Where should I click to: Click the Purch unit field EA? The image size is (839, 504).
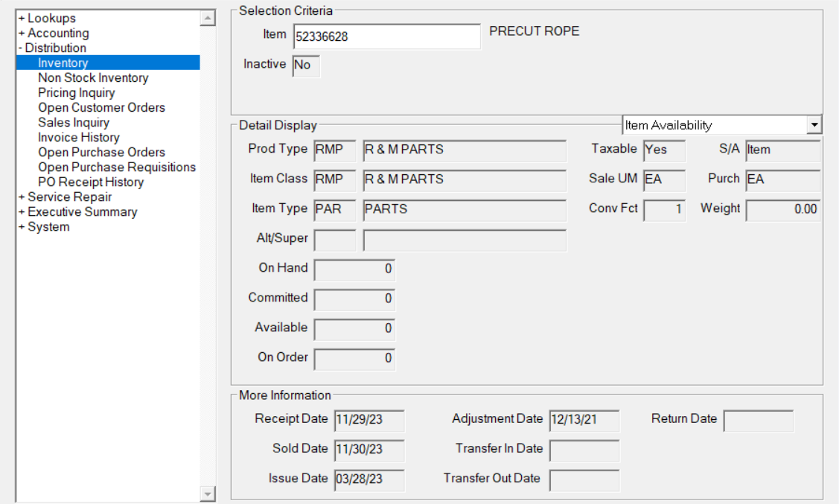coord(783,180)
